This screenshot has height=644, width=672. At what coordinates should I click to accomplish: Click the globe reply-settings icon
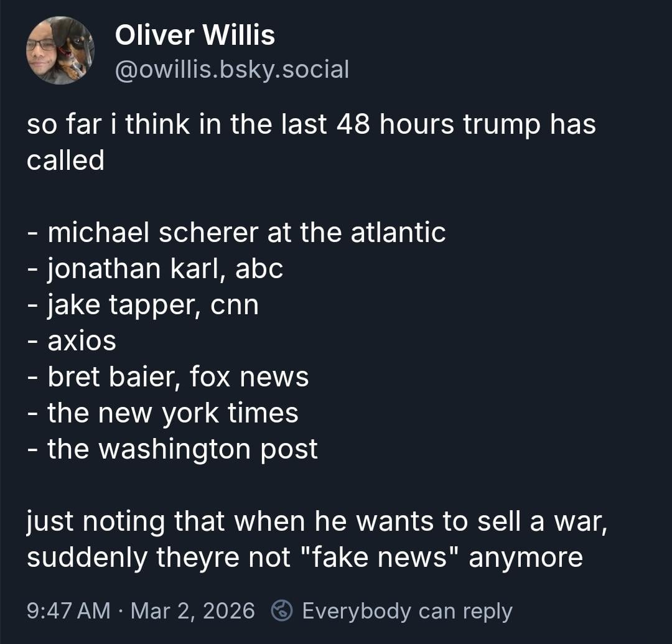[x=284, y=610]
